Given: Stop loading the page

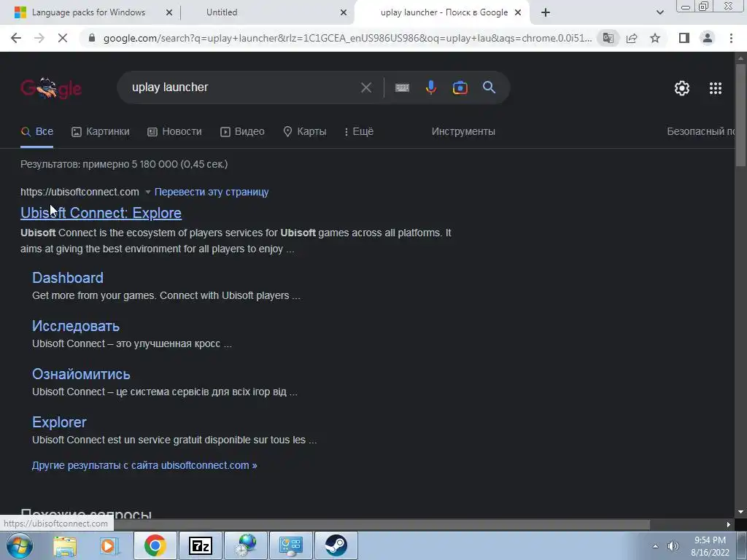Looking at the screenshot, I should tap(63, 38).
